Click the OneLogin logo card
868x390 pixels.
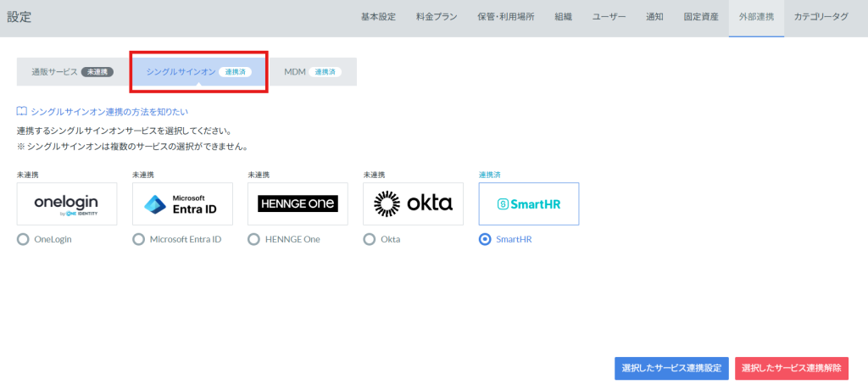67,203
